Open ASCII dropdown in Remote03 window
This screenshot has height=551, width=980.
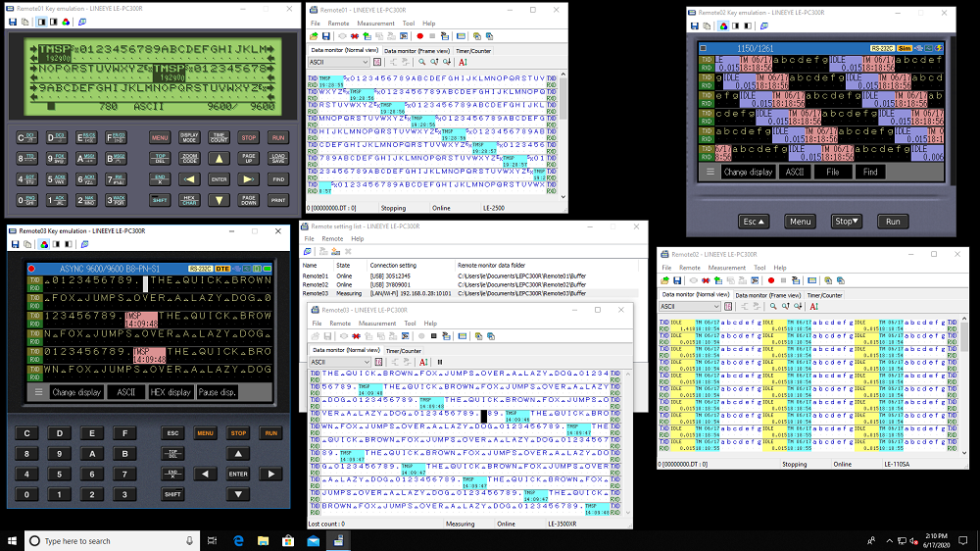pos(340,362)
